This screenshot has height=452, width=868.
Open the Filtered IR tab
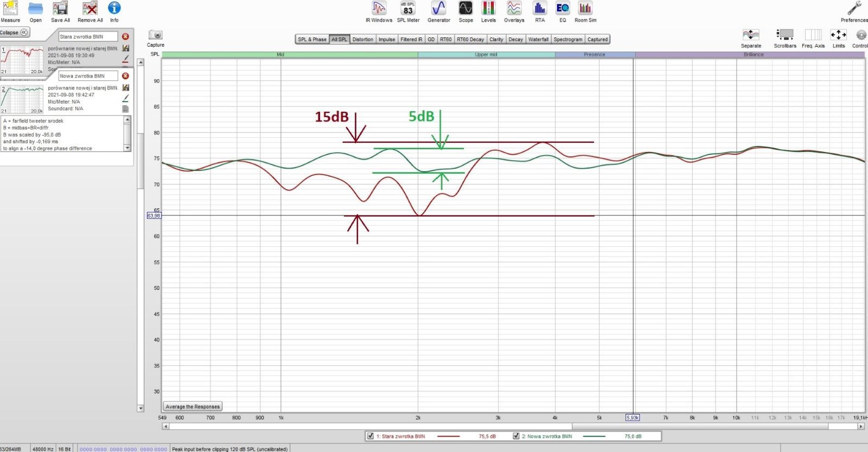(411, 39)
